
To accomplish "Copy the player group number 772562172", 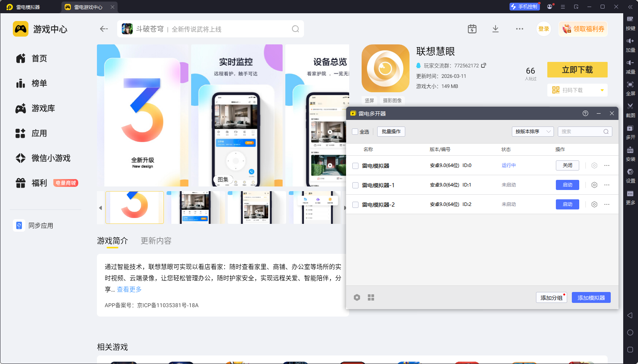I will point(483,65).
